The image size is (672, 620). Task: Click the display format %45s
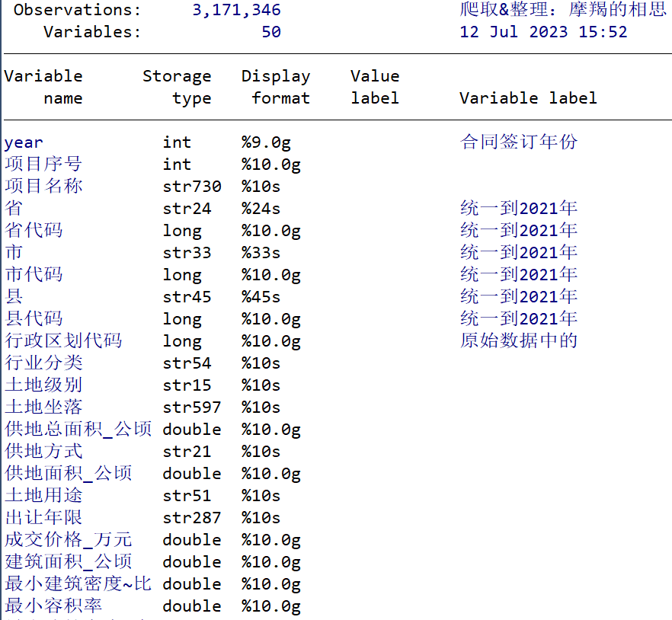(261, 297)
